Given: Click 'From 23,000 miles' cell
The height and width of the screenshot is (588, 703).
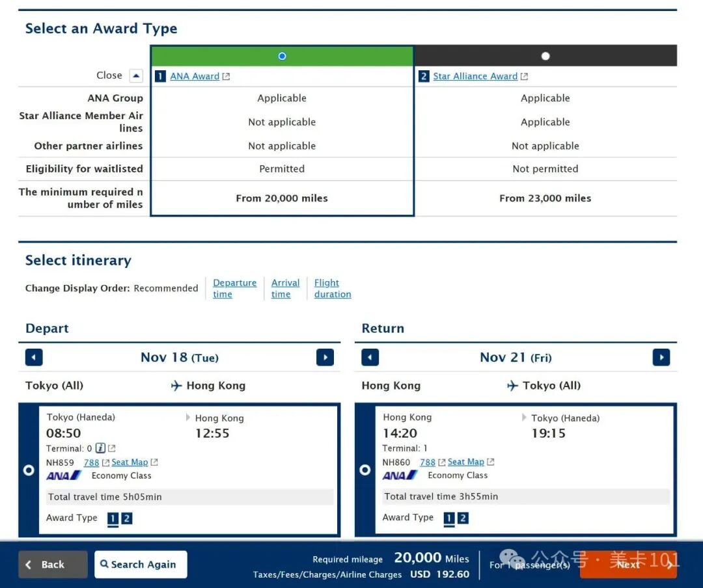Looking at the screenshot, I should click(545, 198).
